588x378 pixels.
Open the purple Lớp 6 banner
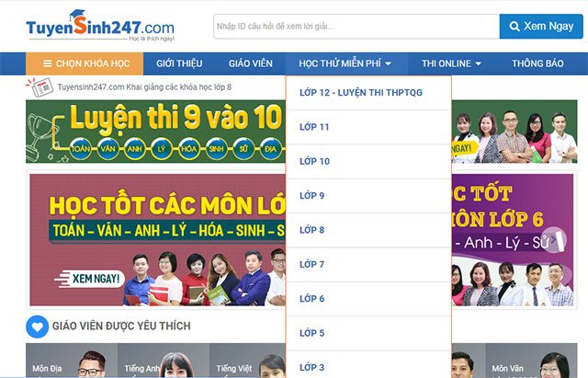pyautogui.click(x=513, y=239)
